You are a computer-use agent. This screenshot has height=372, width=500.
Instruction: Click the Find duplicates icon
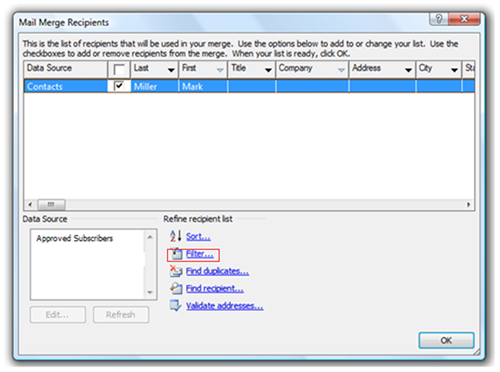pyautogui.click(x=176, y=271)
